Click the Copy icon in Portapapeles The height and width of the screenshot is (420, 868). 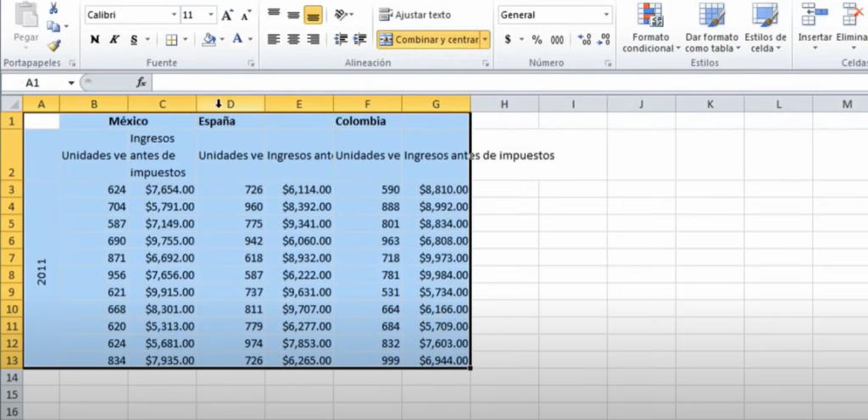coord(53,26)
